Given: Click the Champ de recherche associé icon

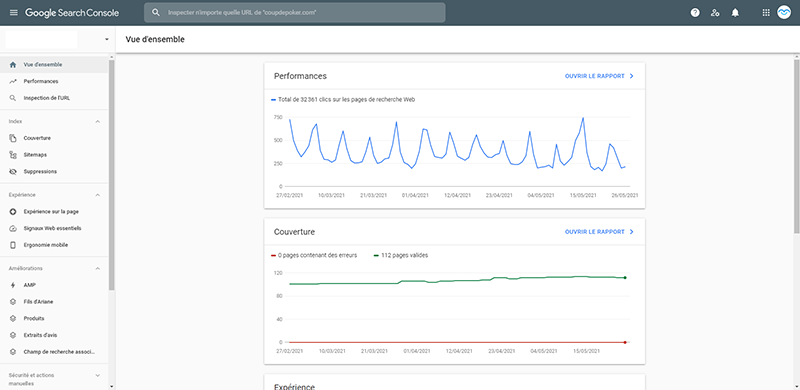Looking at the screenshot, I should [13, 352].
